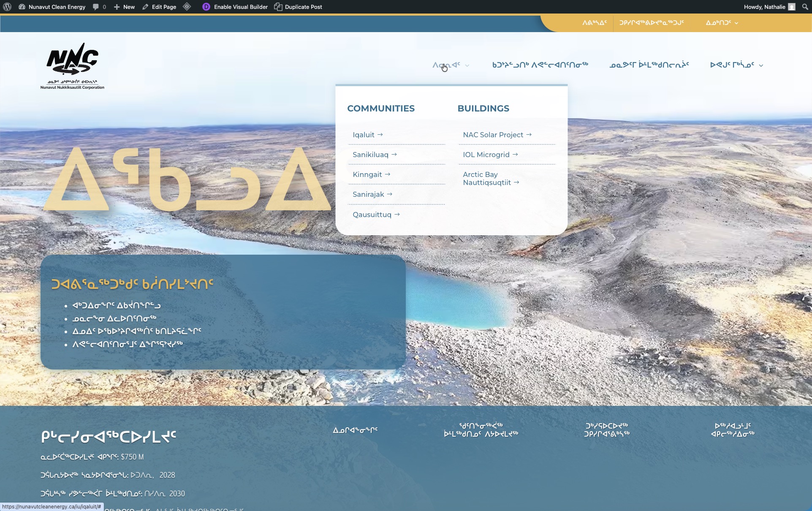Click the WordPress logo icon
The height and width of the screenshot is (511, 812).
[7, 7]
